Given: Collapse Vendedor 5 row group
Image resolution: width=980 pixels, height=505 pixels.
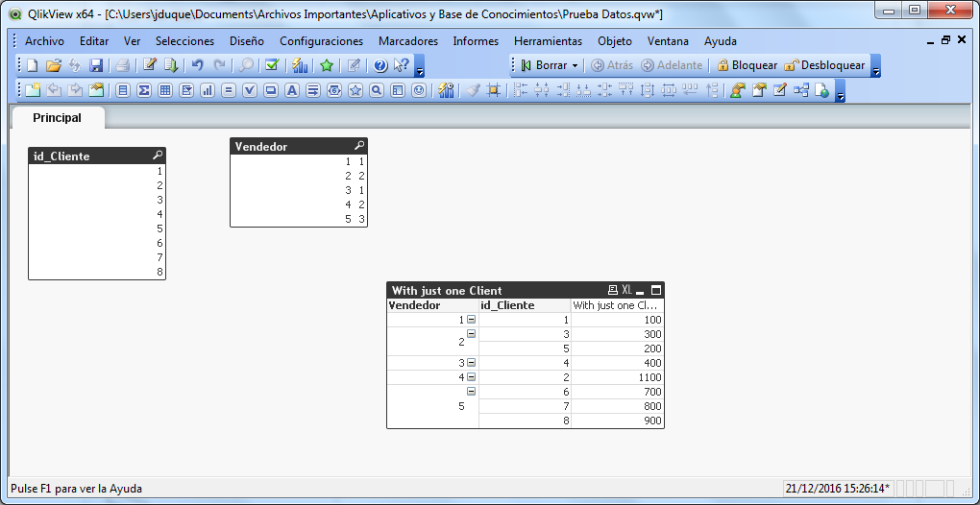Looking at the screenshot, I should 471,392.
